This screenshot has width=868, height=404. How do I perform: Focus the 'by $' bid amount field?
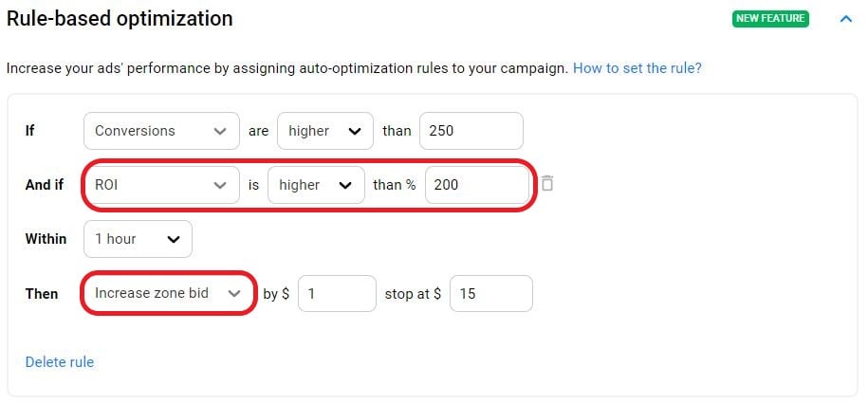pyautogui.click(x=337, y=294)
